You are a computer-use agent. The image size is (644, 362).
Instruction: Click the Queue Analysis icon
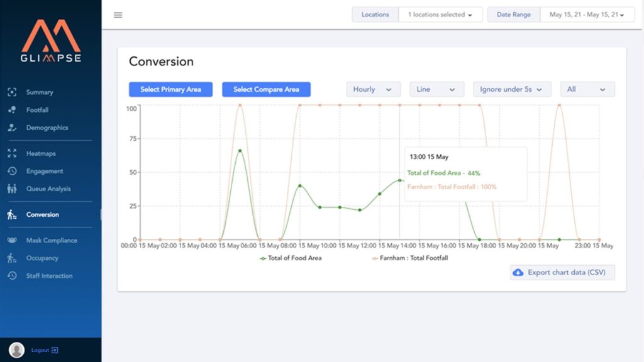tap(12, 189)
